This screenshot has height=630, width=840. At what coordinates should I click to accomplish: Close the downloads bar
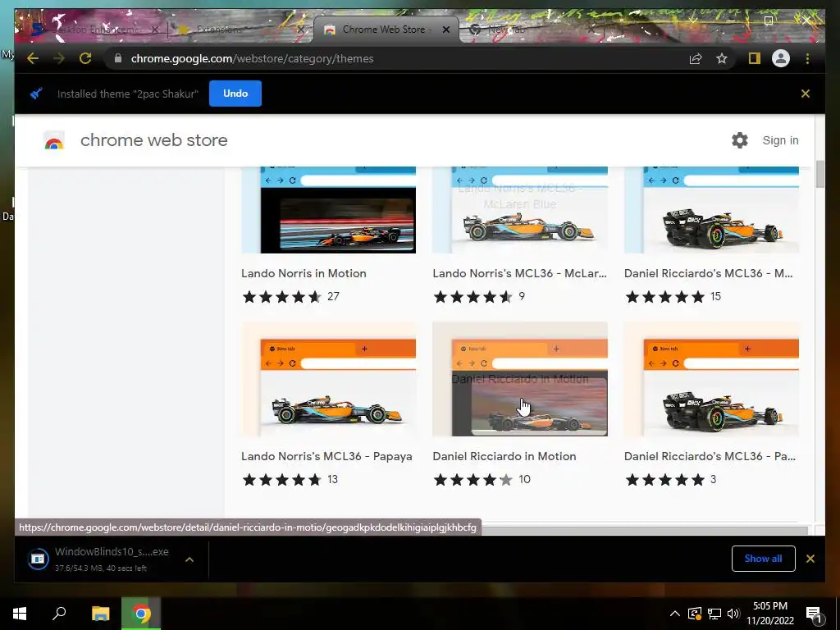(810, 559)
